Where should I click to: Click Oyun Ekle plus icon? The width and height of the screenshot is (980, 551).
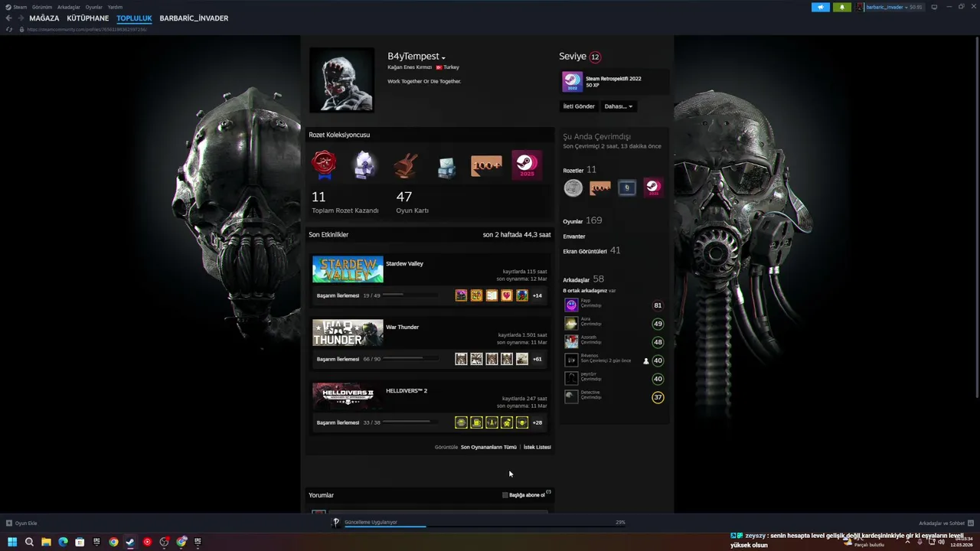(8, 523)
